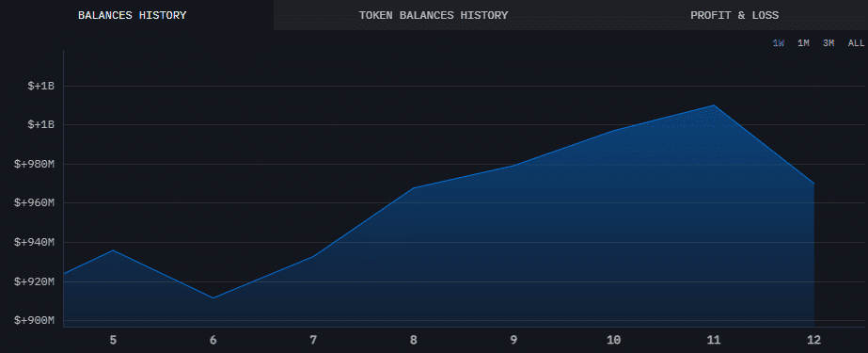This screenshot has height=353, width=868.
Task: Show the ALL time range
Action: pyautogui.click(x=856, y=43)
